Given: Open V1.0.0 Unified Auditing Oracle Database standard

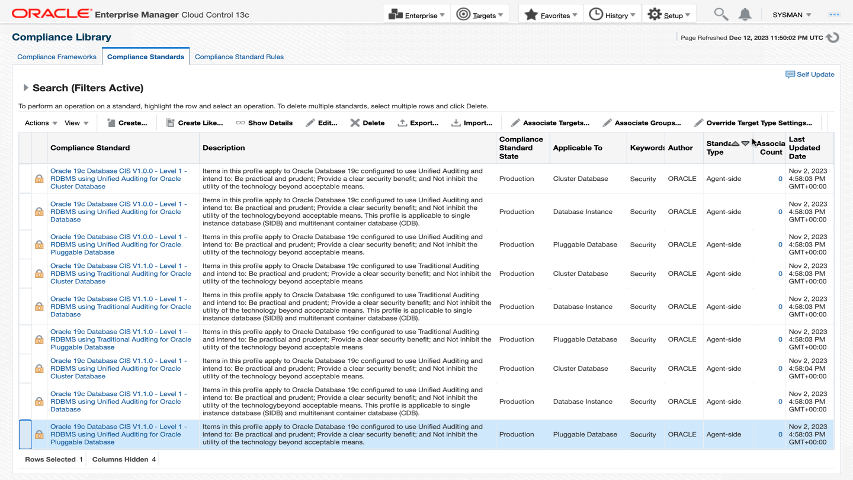Looking at the screenshot, I should tap(119, 212).
